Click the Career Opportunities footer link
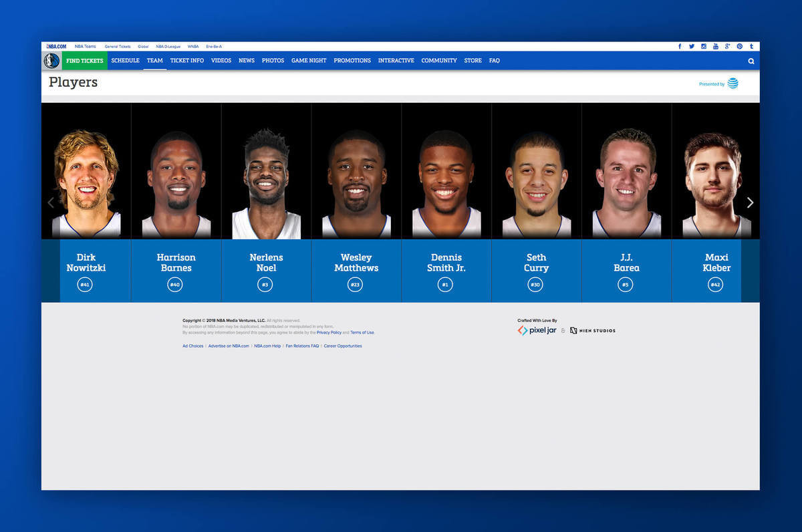The width and height of the screenshot is (802, 532). coord(343,346)
